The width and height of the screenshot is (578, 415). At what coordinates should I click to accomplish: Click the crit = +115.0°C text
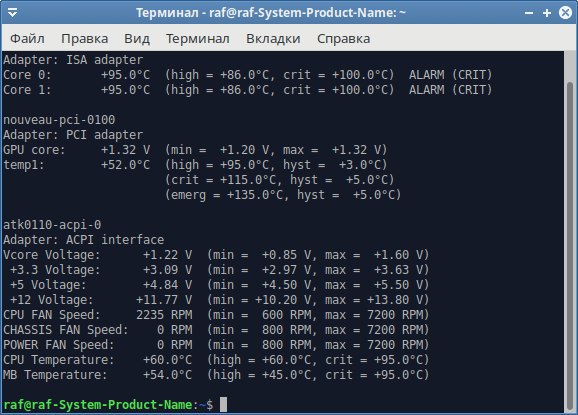pyautogui.click(x=224, y=180)
